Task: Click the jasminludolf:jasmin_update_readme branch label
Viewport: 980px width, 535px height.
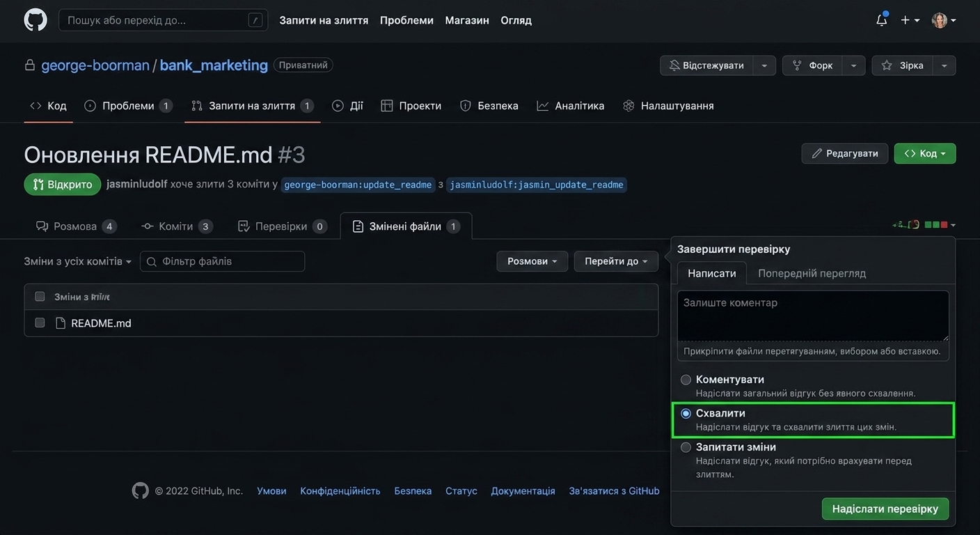Action: [537, 185]
